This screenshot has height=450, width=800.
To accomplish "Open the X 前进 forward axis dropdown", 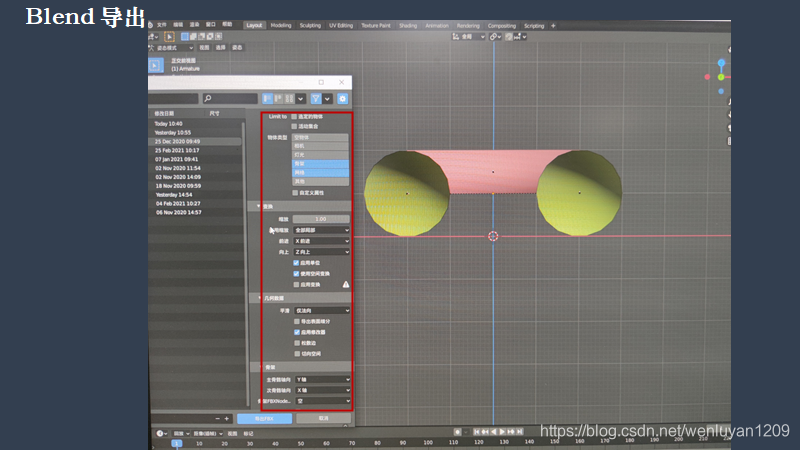I will tap(321, 241).
